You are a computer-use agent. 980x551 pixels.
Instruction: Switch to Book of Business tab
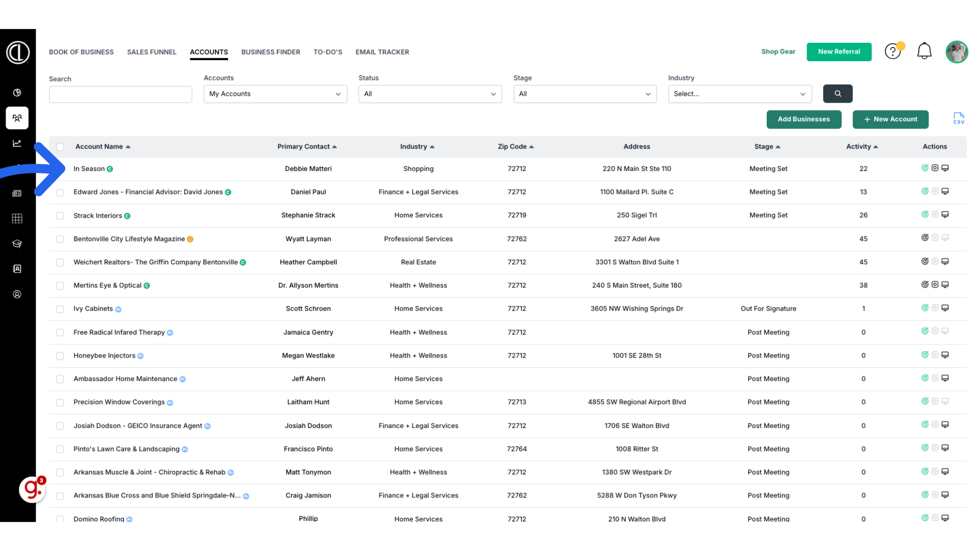pyautogui.click(x=81, y=52)
